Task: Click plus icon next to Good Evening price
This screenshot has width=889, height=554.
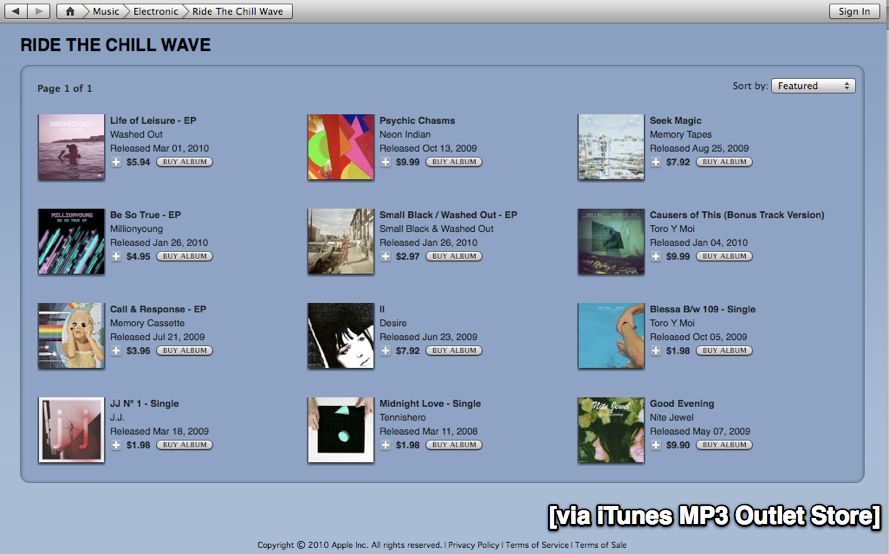Action: pyautogui.click(x=656, y=445)
